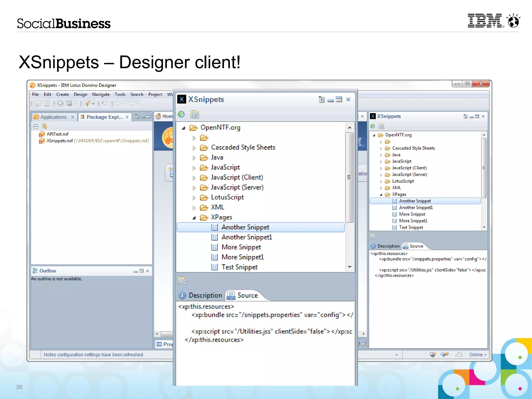Select Another Snippet in enlarged tree

(x=261, y=227)
